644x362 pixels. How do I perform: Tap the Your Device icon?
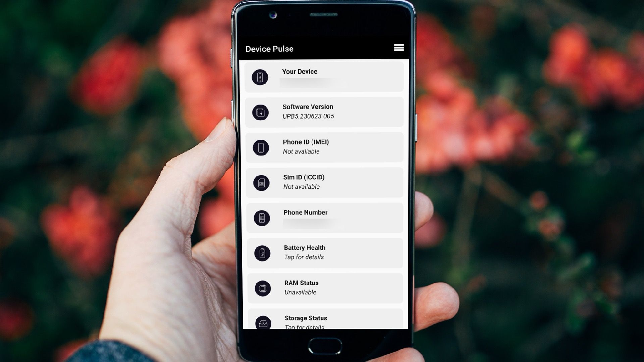(x=261, y=77)
